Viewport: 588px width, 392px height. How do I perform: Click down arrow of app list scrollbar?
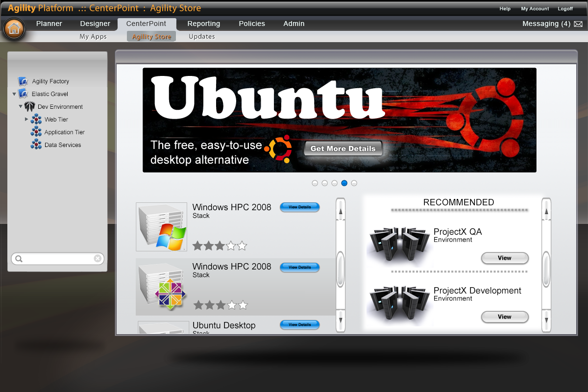point(341,321)
